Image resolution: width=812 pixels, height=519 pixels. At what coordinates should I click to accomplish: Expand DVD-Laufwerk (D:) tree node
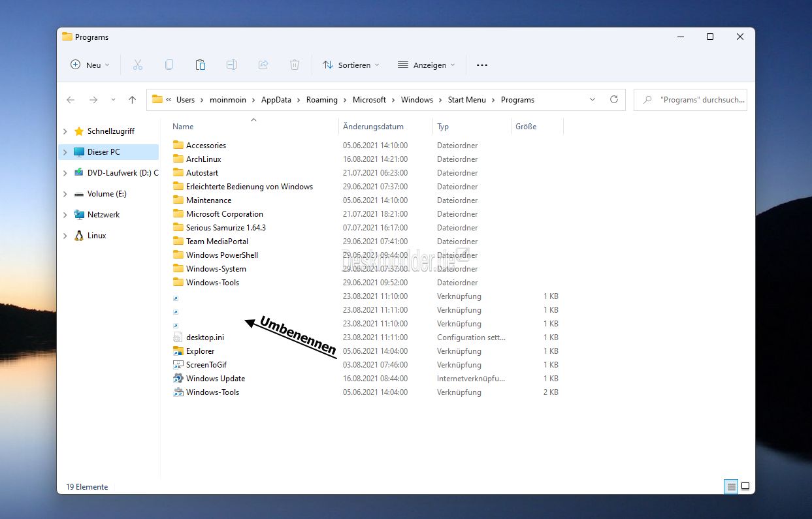tap(65, 173)
